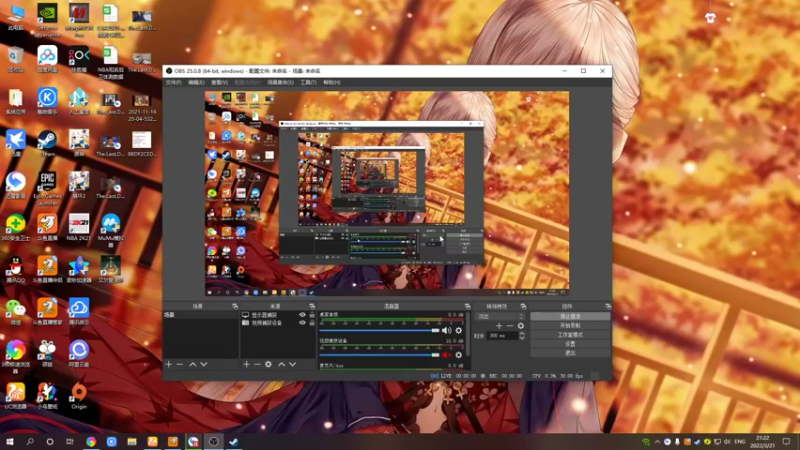Adjust the desktop audio volume slider

[379, 331]
